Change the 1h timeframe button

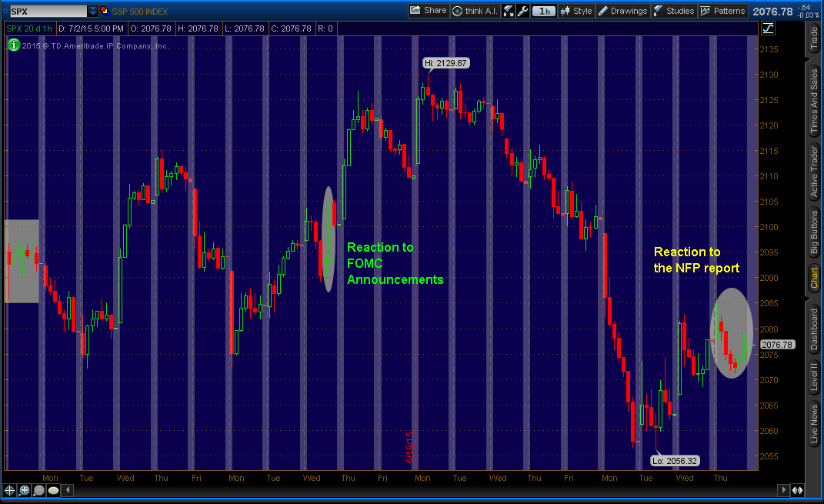pos(543,11)
